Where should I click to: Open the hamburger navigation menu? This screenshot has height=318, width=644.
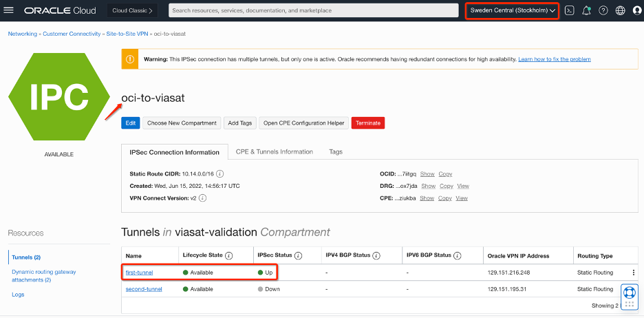click(8, 10)
